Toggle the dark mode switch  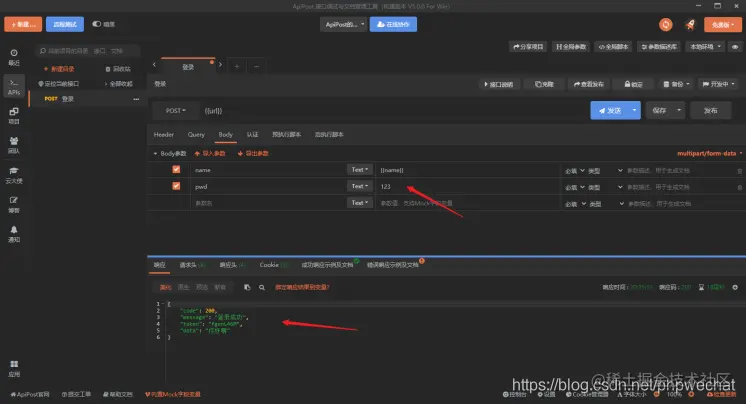click(97, 24)
